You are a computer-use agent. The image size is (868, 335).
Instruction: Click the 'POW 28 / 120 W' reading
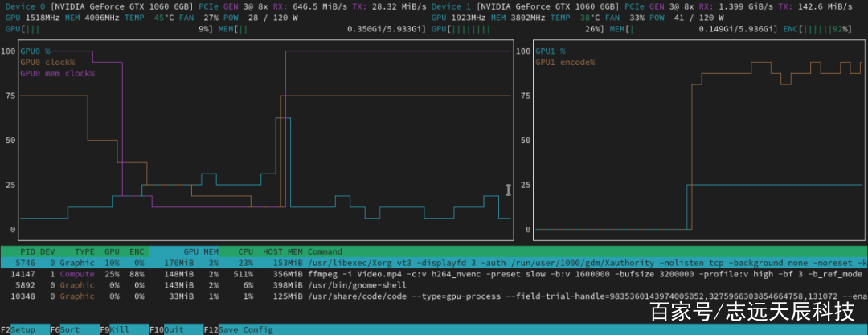pyautogui.click(x=259, y=18)
